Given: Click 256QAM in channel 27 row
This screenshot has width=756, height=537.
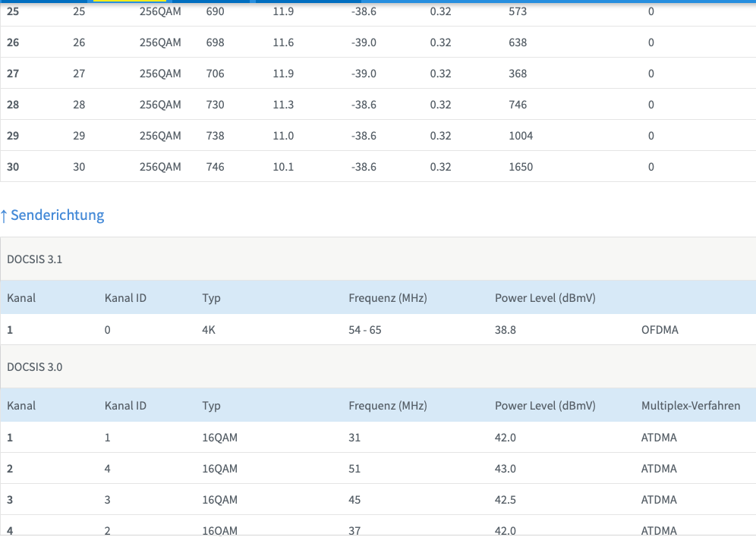Looking at the screenshot, I should [x=160, y=74].
